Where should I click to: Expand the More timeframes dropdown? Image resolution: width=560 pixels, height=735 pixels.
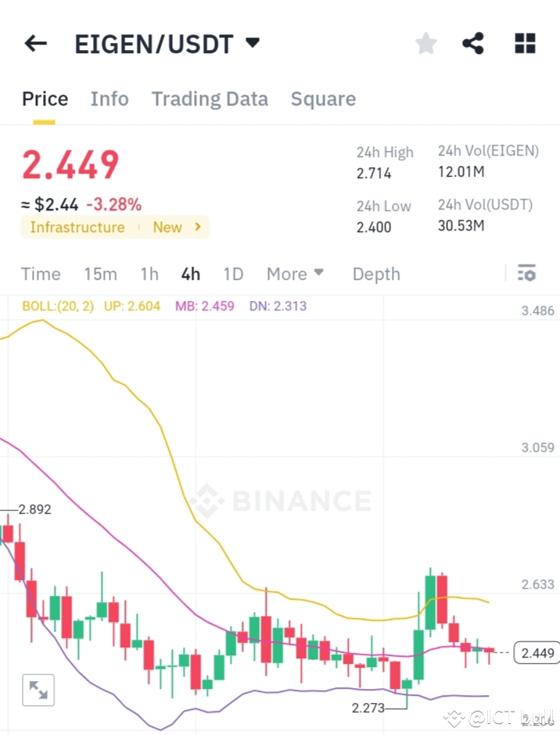[295, 274]
